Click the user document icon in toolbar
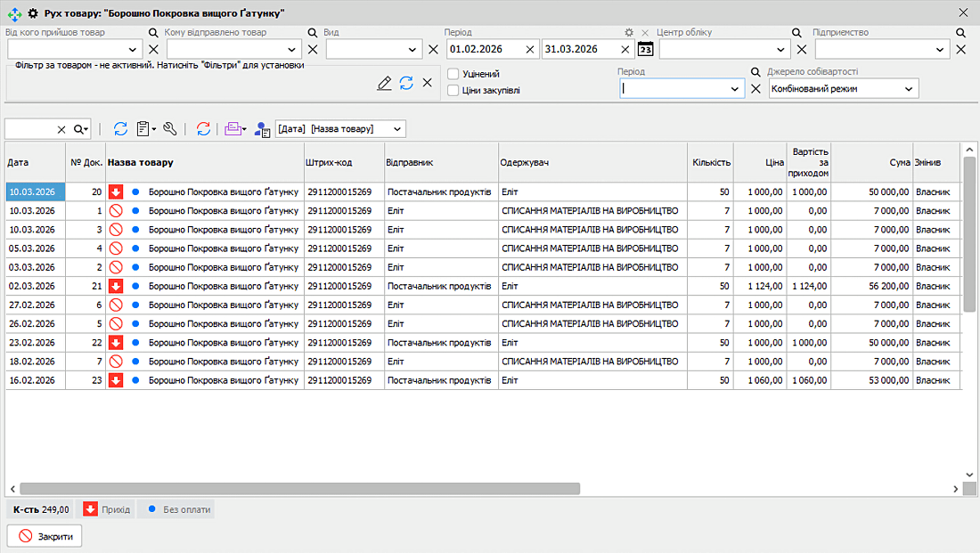The image size is (980, 553). (x=262, y=130)
